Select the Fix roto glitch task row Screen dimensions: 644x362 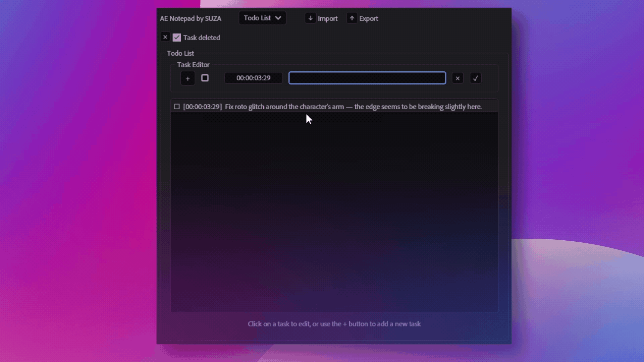pos(334,107)
